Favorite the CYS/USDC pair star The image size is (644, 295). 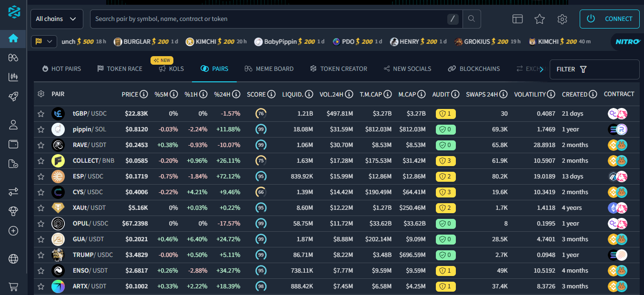[x=41, y=192]
